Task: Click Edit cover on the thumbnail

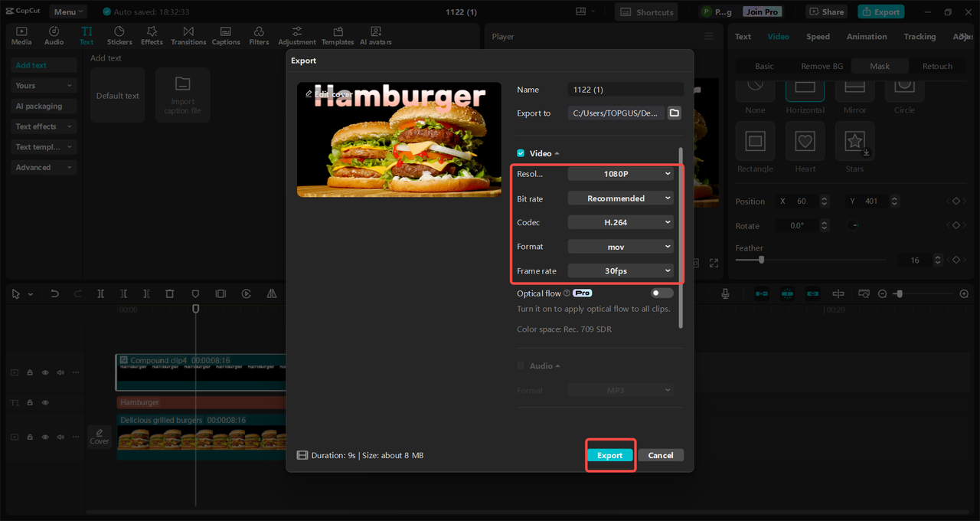Action: pyautogui.click(x=329, y=94)
